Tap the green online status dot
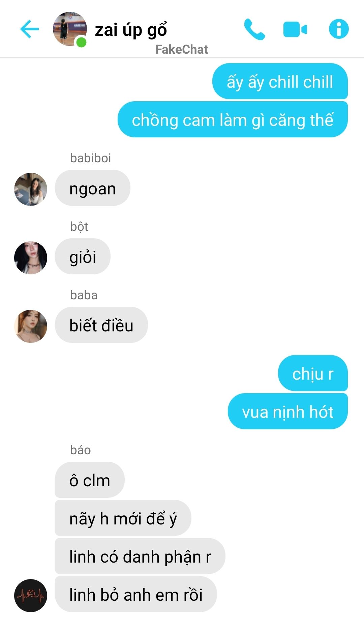The height and width of the screenshot is (624, 364). [81, 43]
